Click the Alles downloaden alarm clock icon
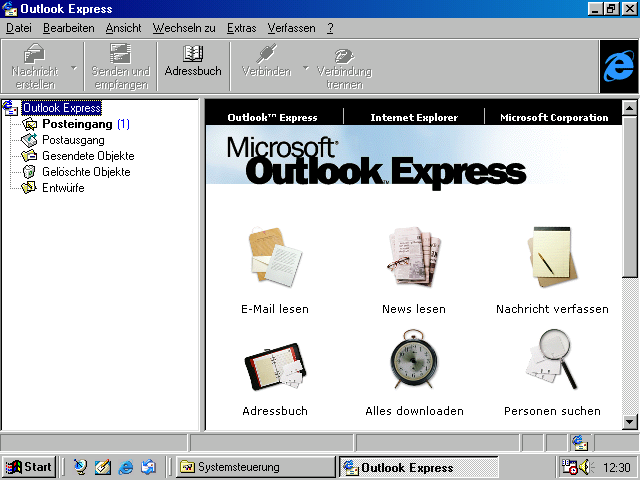The width and height of the screenshot is (640, 480). (x=414, y=359)
